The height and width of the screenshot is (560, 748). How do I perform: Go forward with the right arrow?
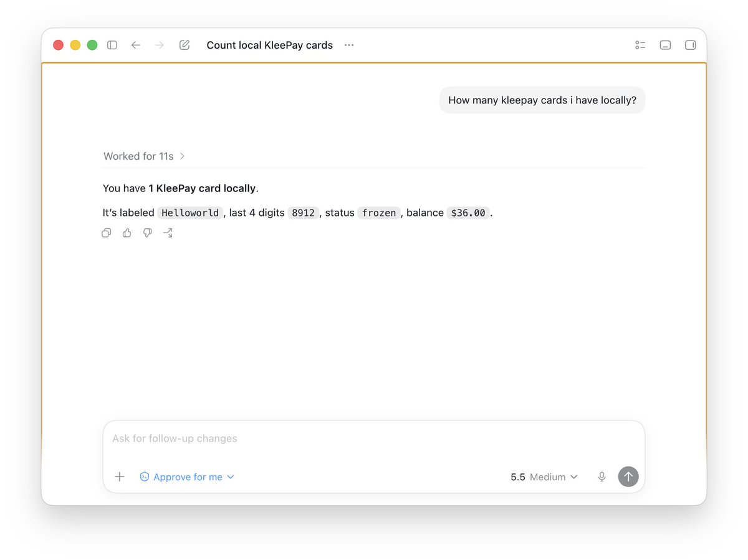click(160, 45)
